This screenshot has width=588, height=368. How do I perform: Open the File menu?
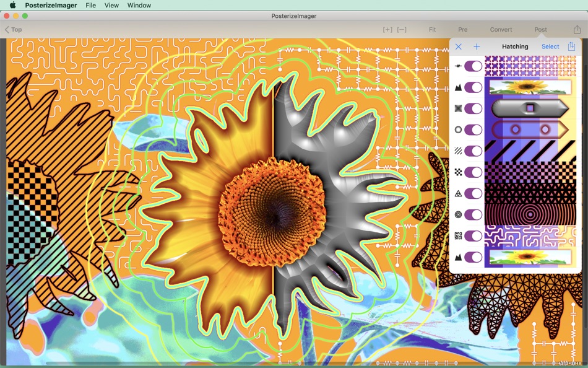tap(90, 5)
